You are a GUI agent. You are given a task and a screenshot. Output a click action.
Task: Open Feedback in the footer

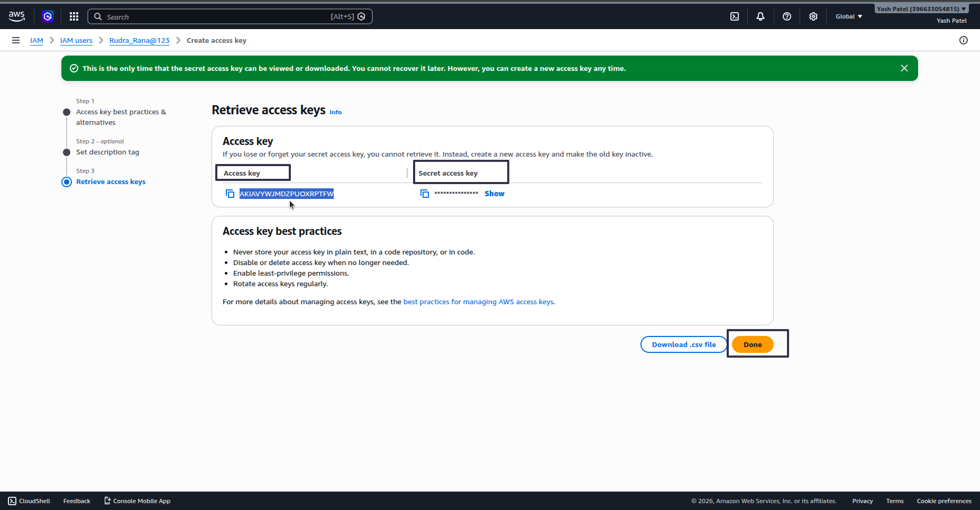[x=77, y=501]
